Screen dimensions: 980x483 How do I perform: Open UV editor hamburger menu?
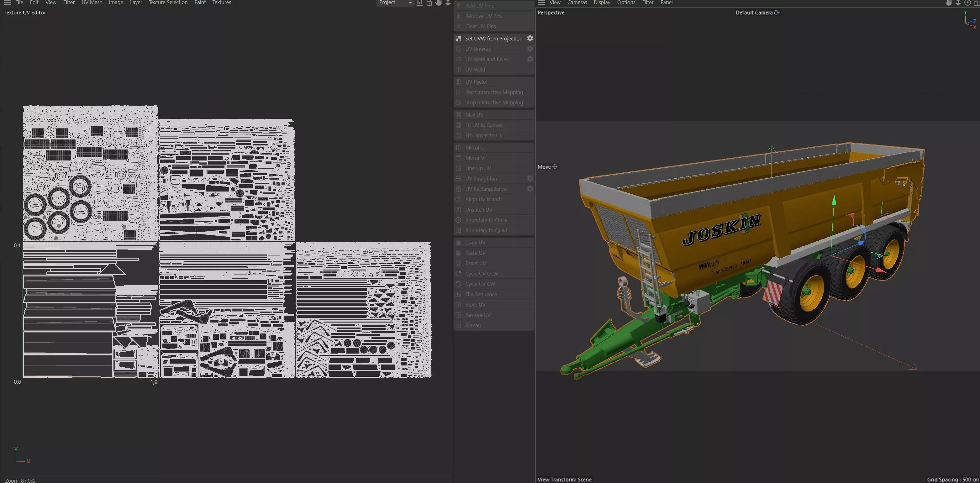click(x=7, y=2)
